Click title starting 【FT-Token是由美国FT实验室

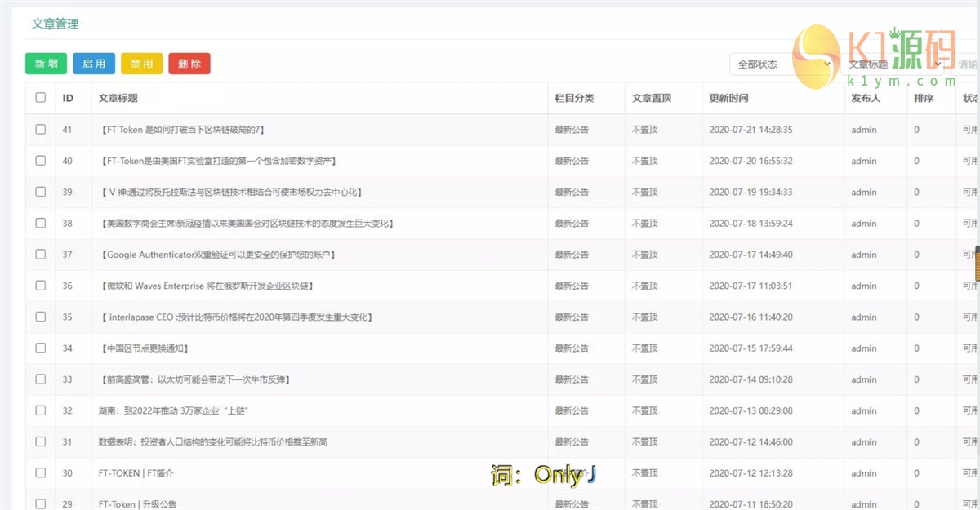[x=219, y=161]
